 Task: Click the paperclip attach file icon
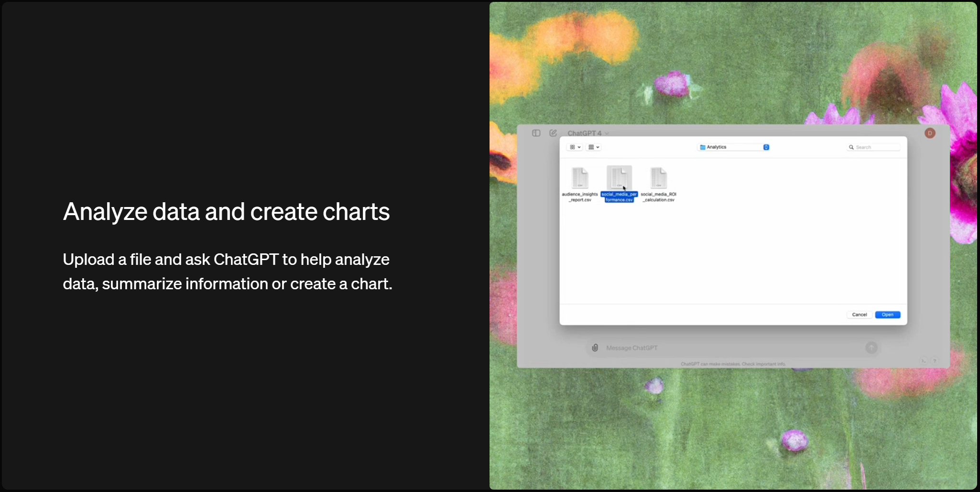click(x=595, y=348)
